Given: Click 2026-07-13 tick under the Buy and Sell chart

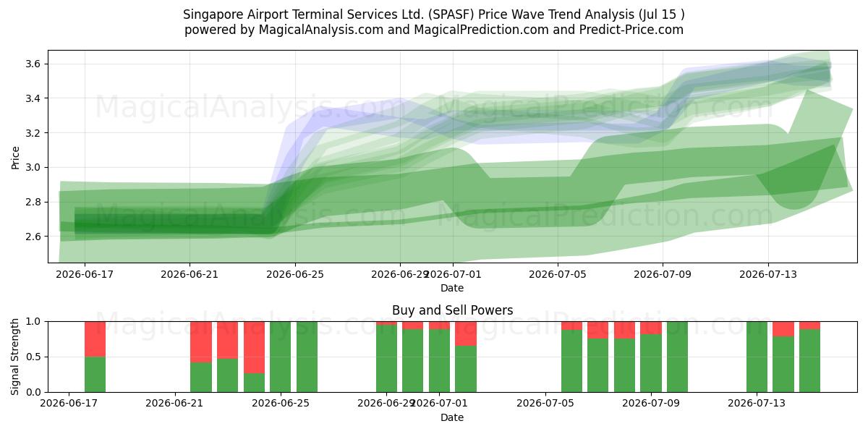Looking at the screenshot, I should 757,404.
